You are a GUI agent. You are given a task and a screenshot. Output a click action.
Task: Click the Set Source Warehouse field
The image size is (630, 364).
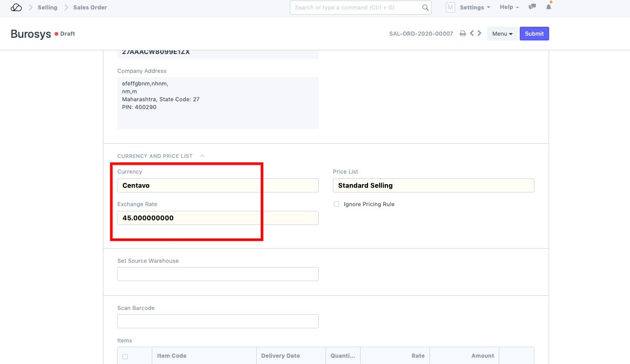point(217,274)
